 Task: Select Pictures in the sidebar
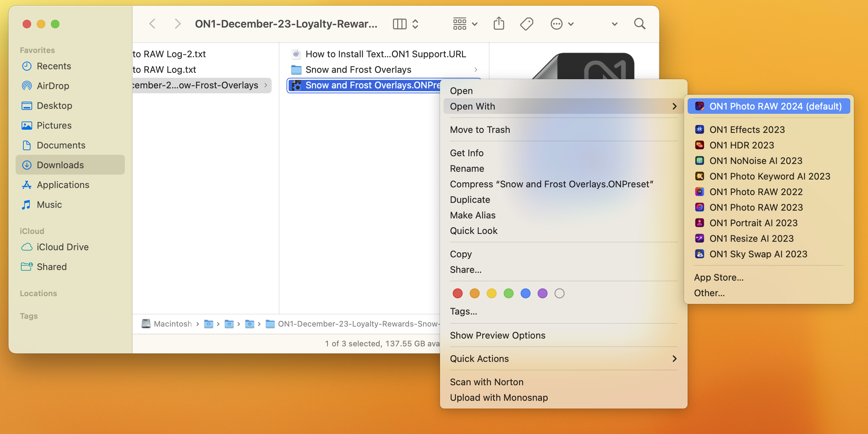click(70, 125)
